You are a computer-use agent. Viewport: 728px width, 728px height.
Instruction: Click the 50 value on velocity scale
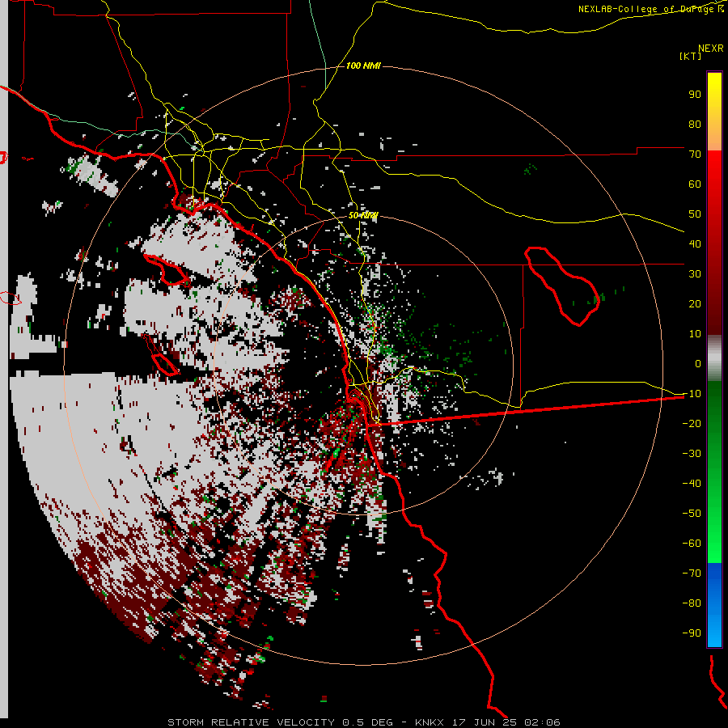click(695, 214)
